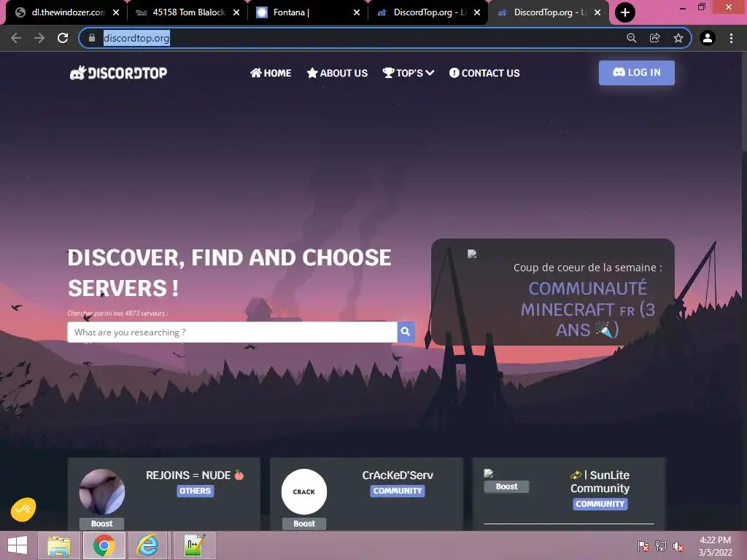Open the SunLite Community server title
Image resolution: width=747 pixels, height=560 pixels.
[x=600, y=481]
